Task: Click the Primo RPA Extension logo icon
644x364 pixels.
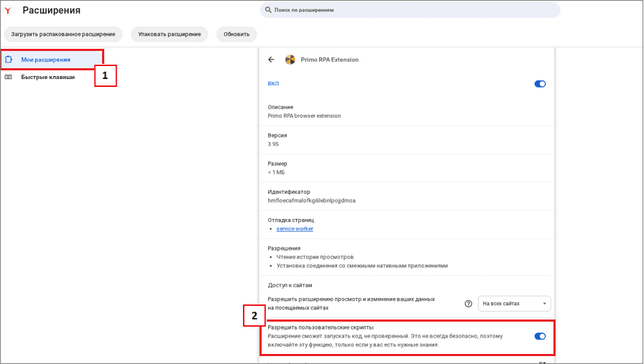Action: [x=290, y=60]
